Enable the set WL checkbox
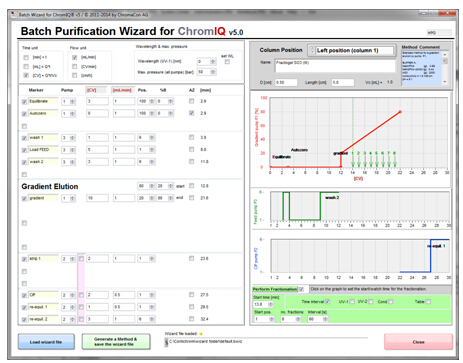The width and height of the screenshot is (463, 363). [227, 62]
